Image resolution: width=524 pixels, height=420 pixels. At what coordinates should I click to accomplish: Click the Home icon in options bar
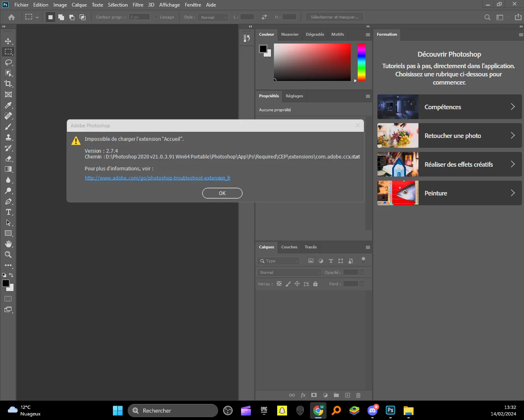pos(11,17)
